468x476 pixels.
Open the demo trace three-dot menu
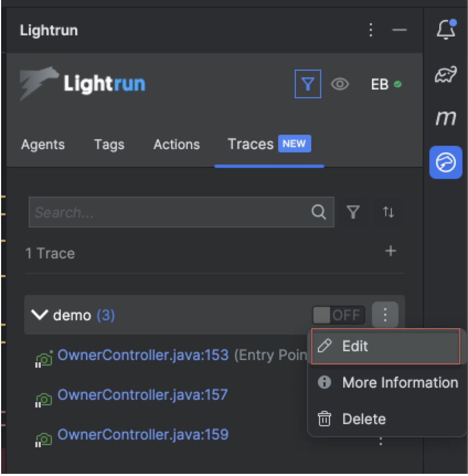pyautogui.click(x=385, y=315)
